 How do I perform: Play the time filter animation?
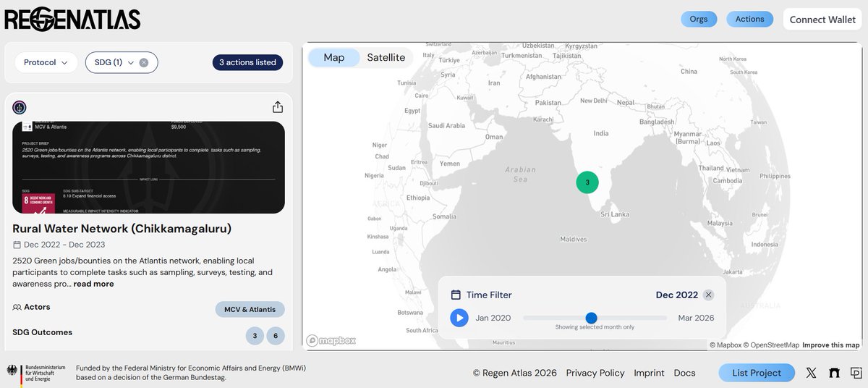(x=459, y=318)
